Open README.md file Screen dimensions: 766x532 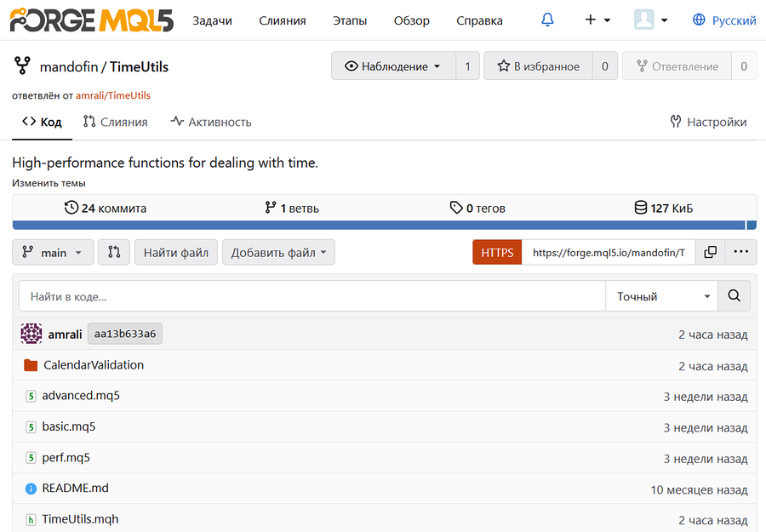(x=75, y=488)
